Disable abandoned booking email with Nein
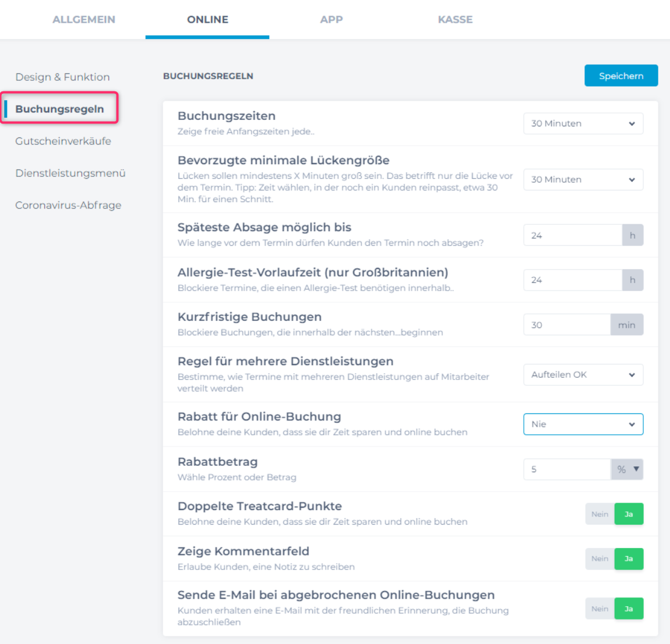This screenshot has height=644, width=670. [600, 608]
